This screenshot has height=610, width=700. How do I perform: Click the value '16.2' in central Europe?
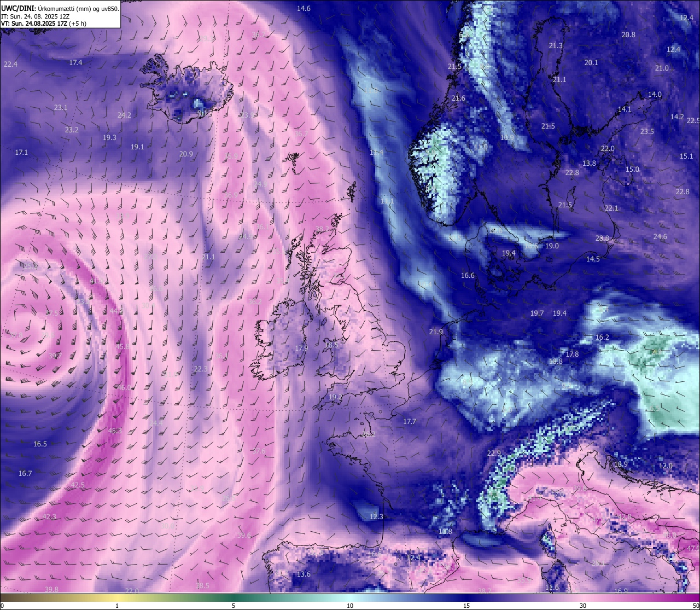pos(602,338)
